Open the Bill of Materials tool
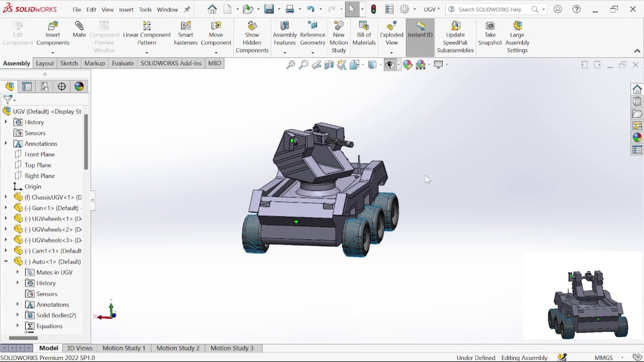 (364, 33)
